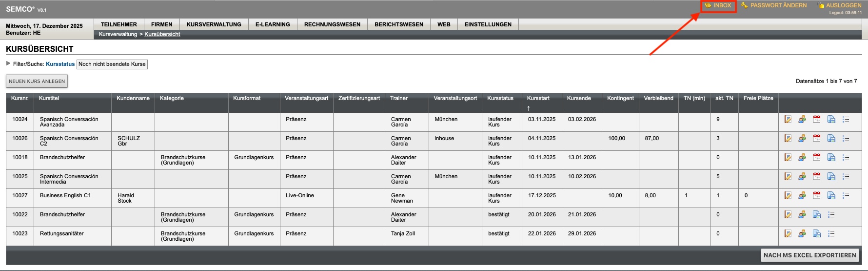868x271 pixels.
Task: Copy course 10027 using document icon
Action: [x=831, y=196]
